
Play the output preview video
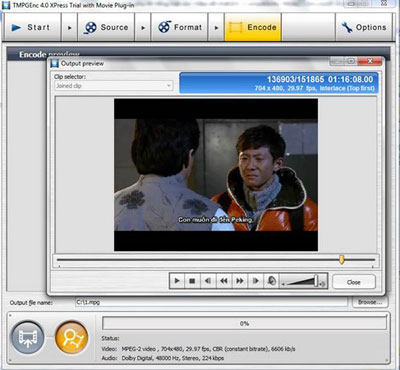pyautogui.click(x=177, y=281)
